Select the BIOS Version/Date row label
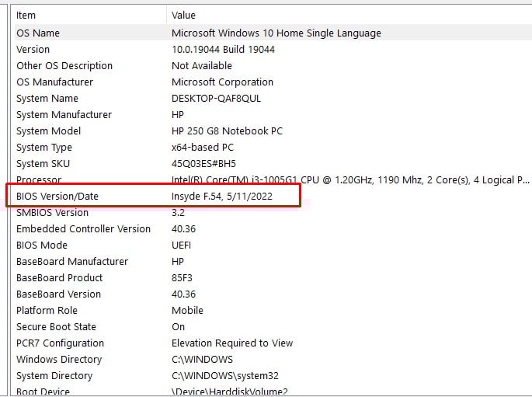 57,196
